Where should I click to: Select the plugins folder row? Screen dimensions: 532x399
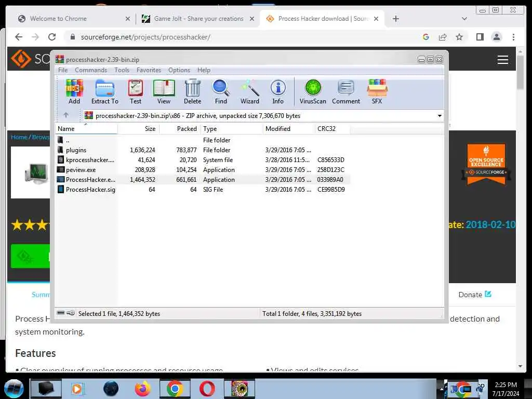tap(203, 150)
